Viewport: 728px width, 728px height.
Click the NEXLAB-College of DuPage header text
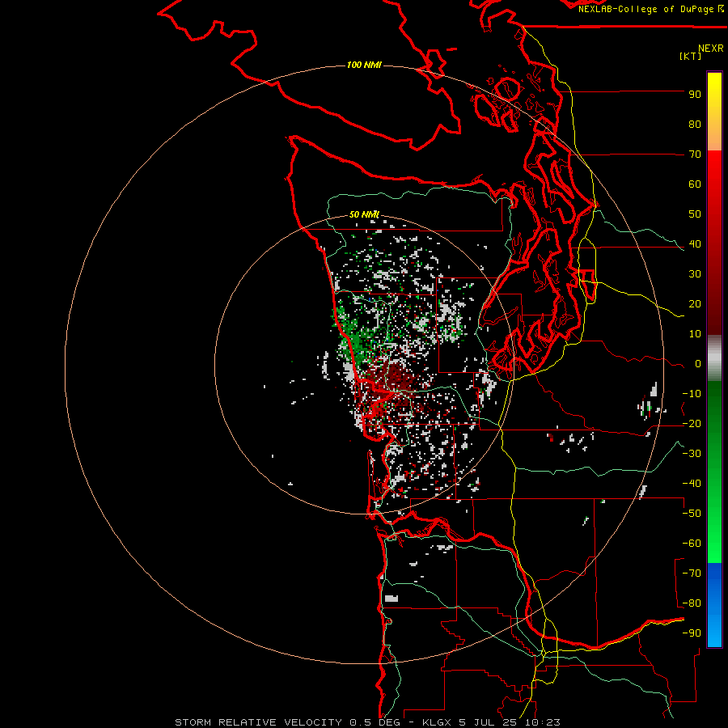click(x=650, y=9)
